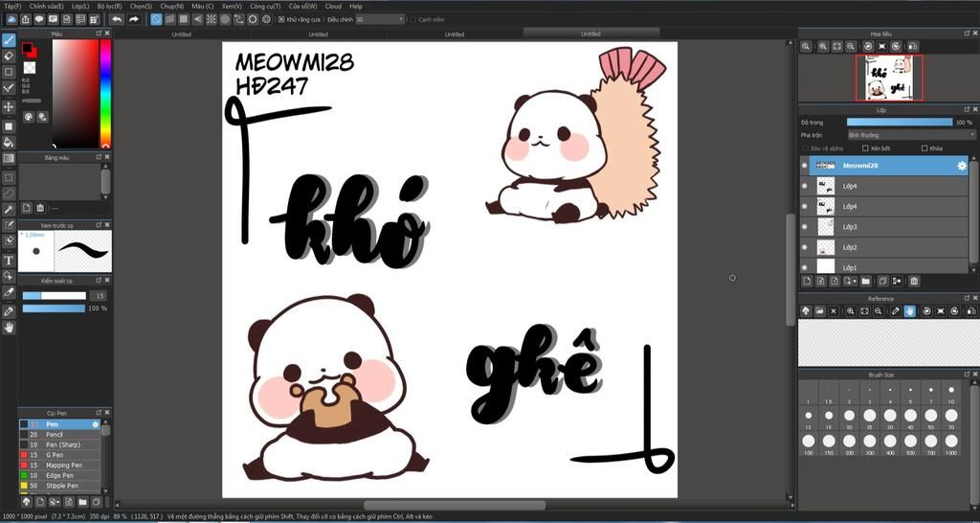This screenshot has width=980, height=523.
Task: Open the add-layer dropdown arrow
Action: [855, 283]
